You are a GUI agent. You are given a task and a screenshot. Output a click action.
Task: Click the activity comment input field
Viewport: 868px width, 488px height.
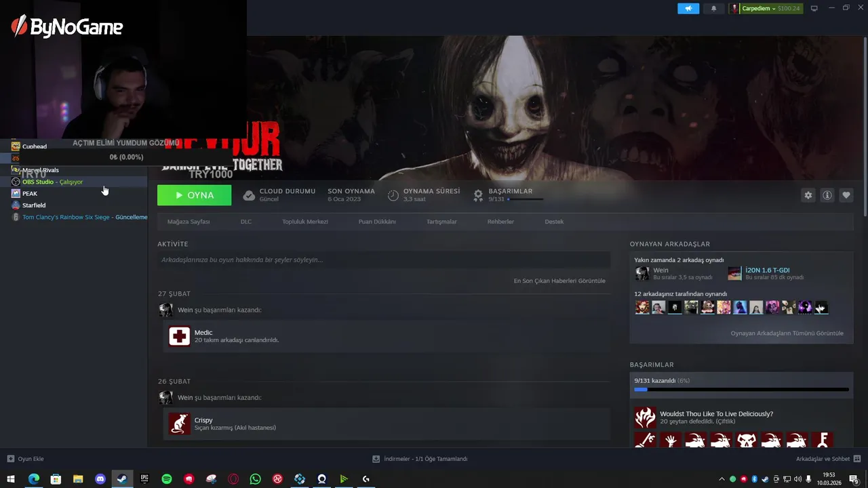[384, 260]
